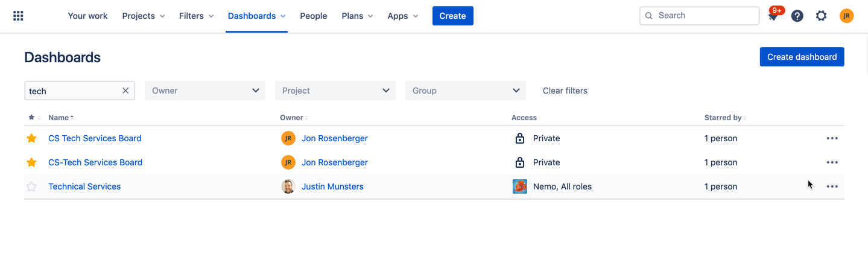The width and height of the screenshot is (868, 277).
Task: Expand the Project filter dropdown
Action: (x=335, y=91)
